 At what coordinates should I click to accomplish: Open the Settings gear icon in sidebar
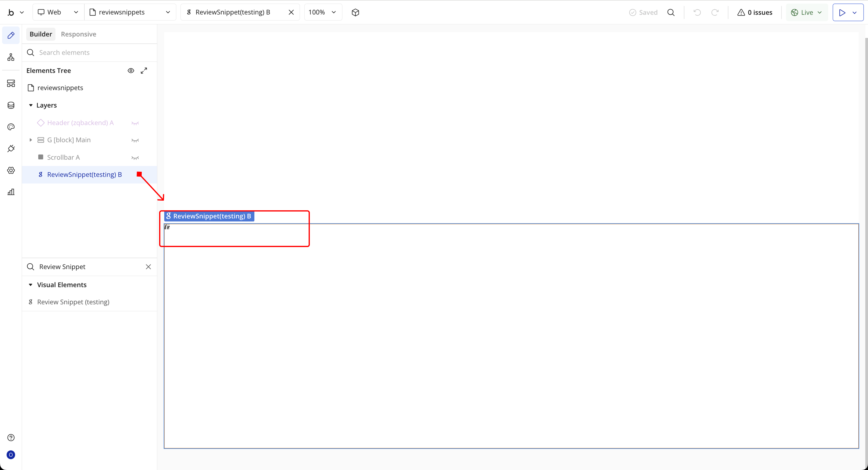11,171
